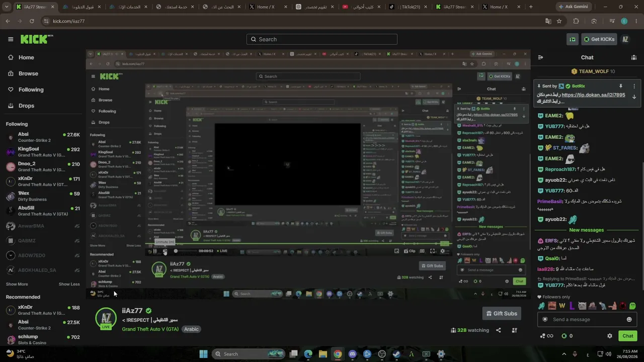Open the tip.dokan.sa link in pinned message
The width and height of the screenshot is (644, 362).
click(x=593, y=95)
